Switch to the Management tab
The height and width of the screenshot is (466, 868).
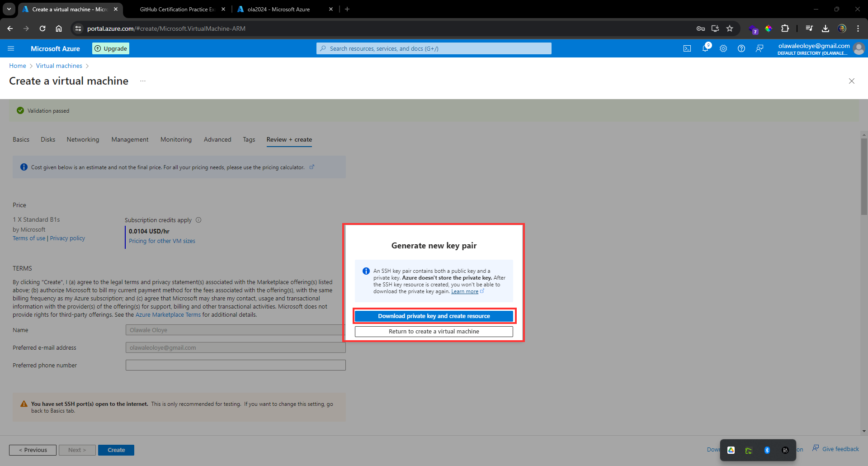click(x=130, y=139)
